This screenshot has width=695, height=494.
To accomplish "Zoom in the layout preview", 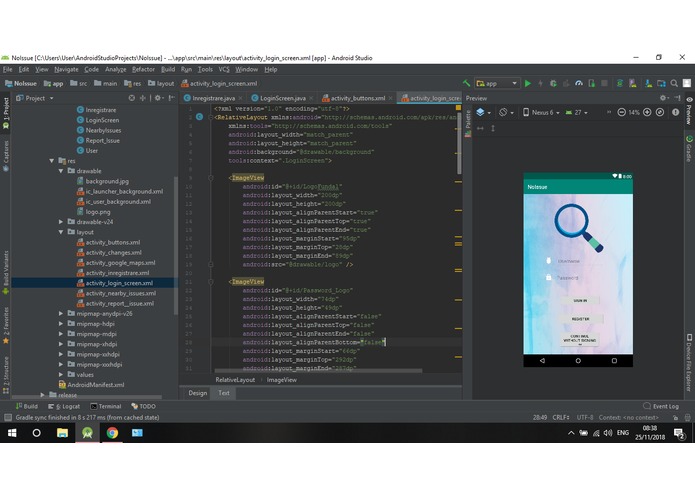I will [647, 113].
